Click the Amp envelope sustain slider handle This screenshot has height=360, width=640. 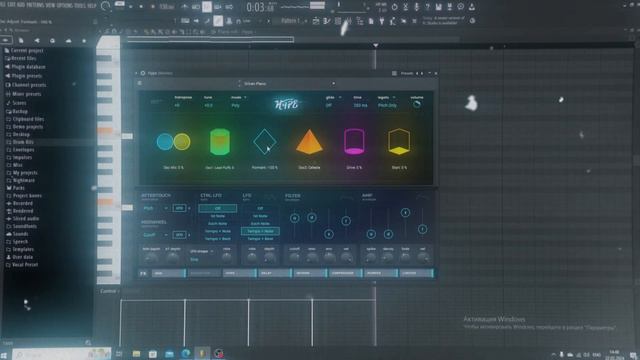[405, 212]
